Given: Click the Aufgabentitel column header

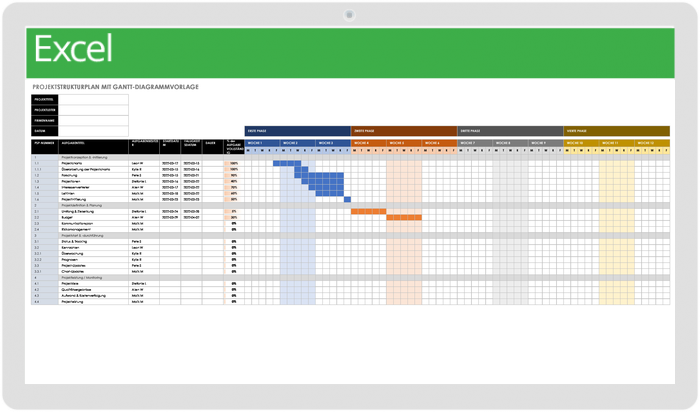Looking at the screenshot, I should tap(93, 147).
